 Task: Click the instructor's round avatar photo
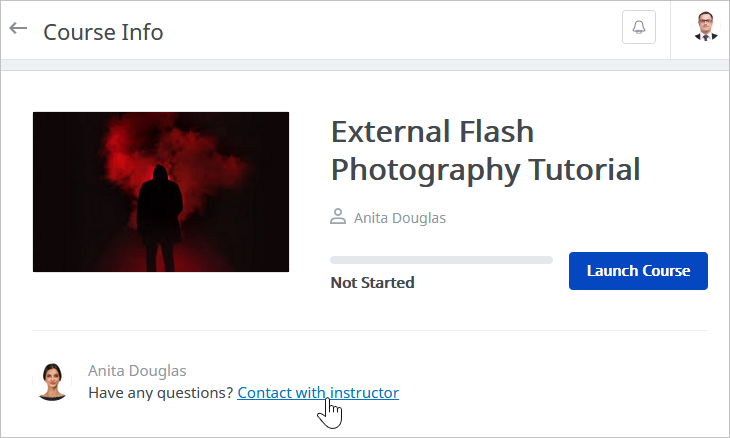click(x=52, y=381)
